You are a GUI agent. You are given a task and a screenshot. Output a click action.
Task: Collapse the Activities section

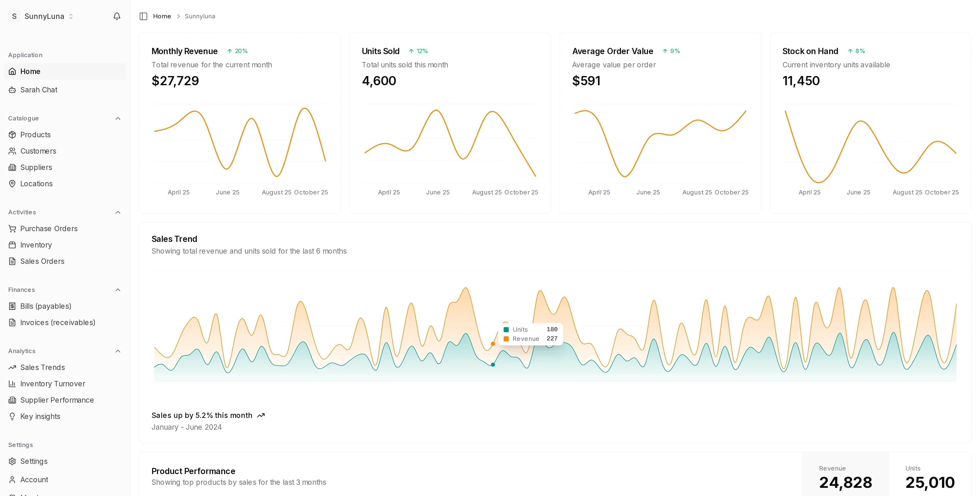(118, 212)
